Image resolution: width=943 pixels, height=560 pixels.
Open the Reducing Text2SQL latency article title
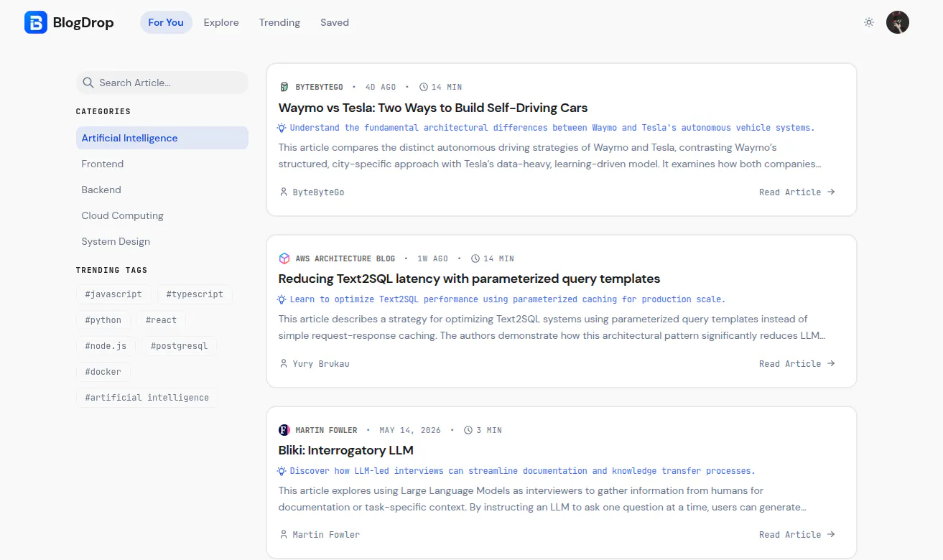[x=469, y=279]
